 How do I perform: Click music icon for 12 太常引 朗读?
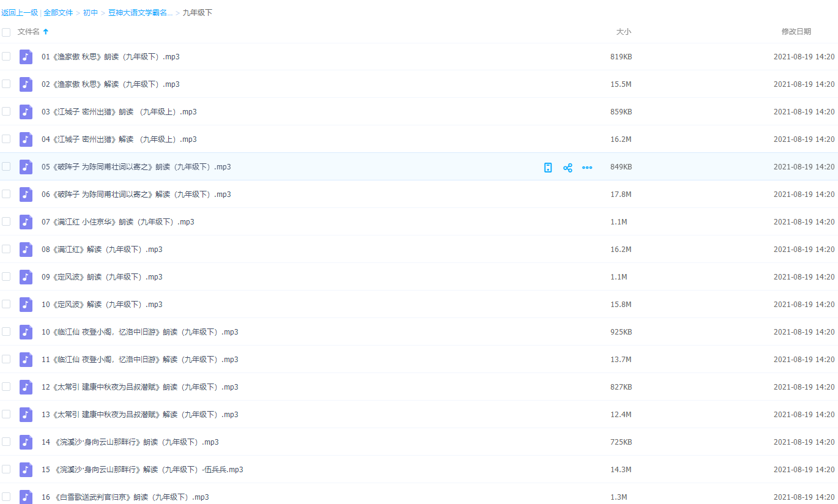(x=26, y=387)
